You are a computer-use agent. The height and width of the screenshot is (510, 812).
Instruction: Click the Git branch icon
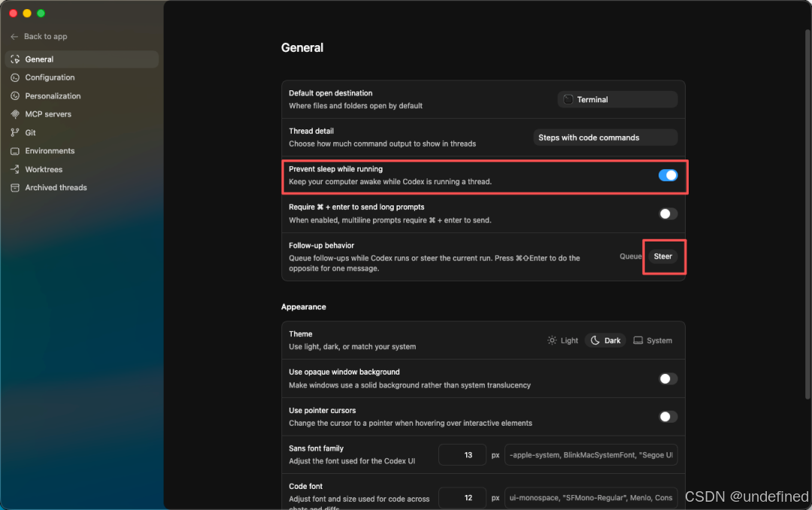tap(15, 132)
